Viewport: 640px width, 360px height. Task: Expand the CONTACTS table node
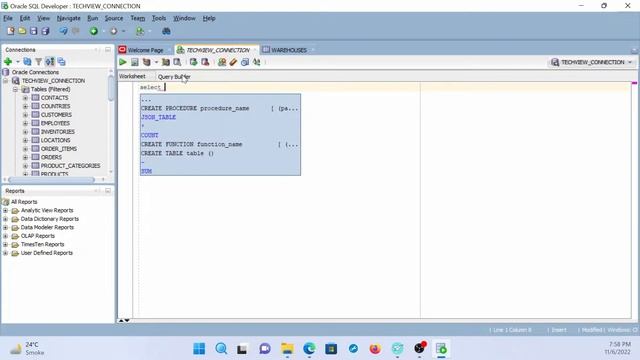[25, 98]
